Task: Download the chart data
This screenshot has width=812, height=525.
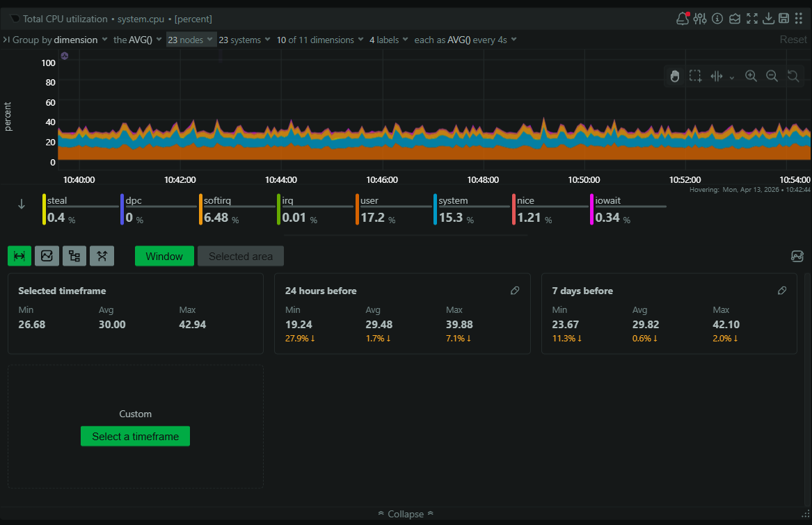Action: tap(769, 18)
